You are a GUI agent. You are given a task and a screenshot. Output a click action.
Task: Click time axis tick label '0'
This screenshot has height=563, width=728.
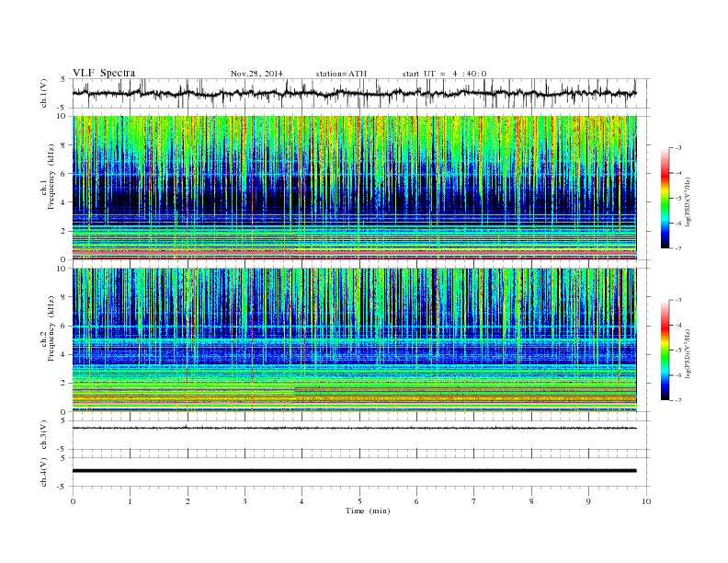pyautogui.click(x=73, y=501)
